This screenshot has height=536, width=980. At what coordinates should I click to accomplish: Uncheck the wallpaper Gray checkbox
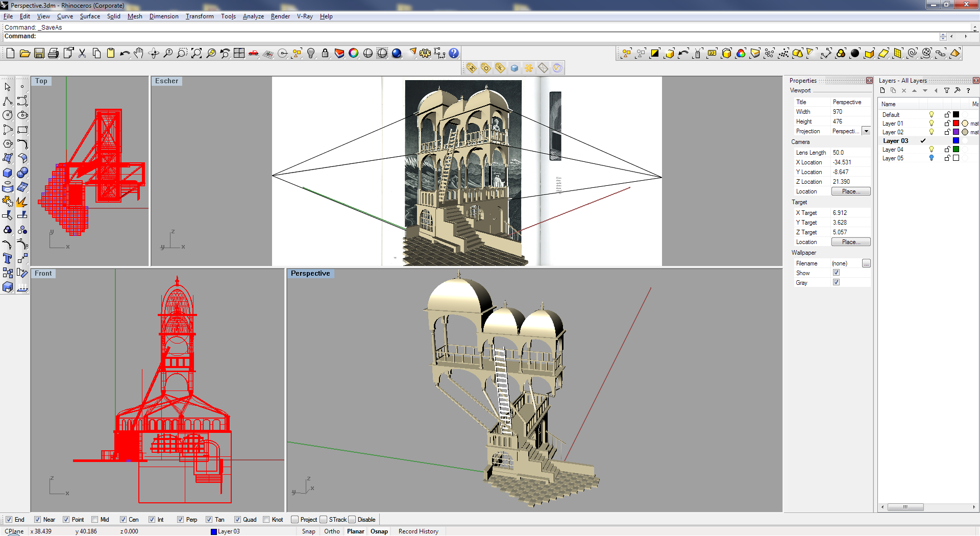(x=836, y=282)
